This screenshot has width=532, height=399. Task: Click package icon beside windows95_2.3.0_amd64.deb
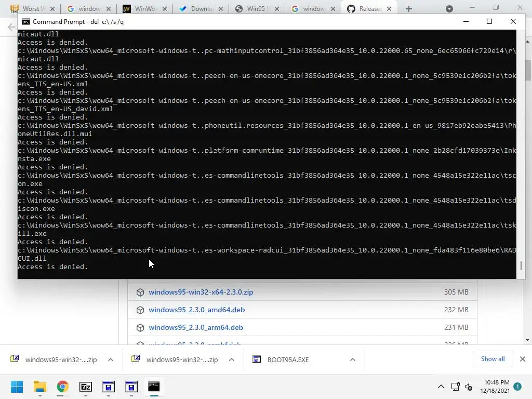coord(140,310)
